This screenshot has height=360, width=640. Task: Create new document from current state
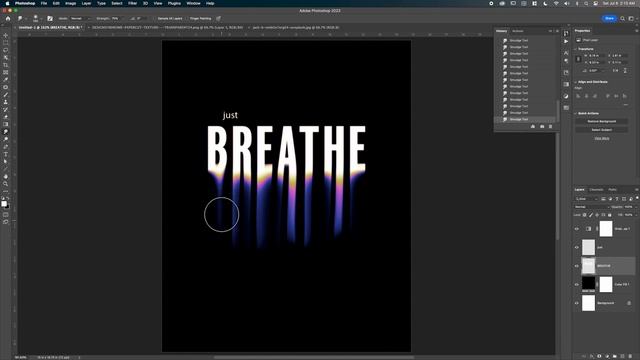[x=533, y=127]
